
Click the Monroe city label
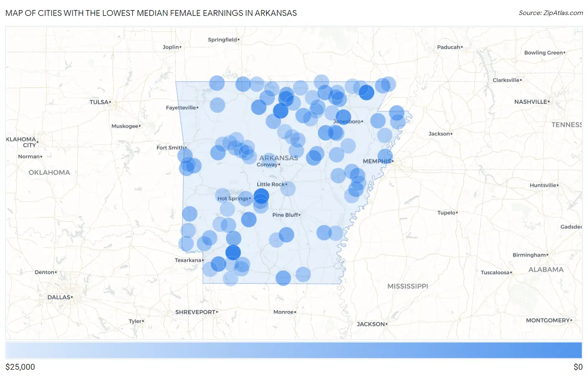coord(283,312)
